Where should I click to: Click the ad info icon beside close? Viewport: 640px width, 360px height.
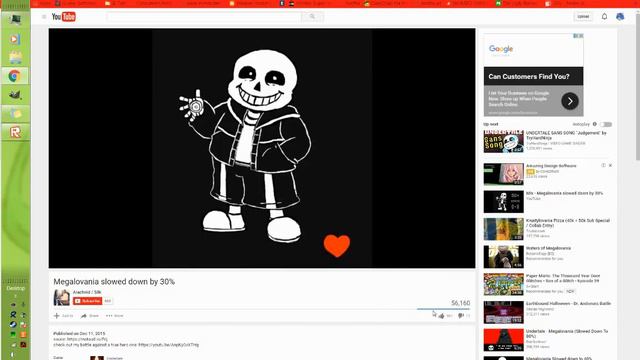pos(603,165)
